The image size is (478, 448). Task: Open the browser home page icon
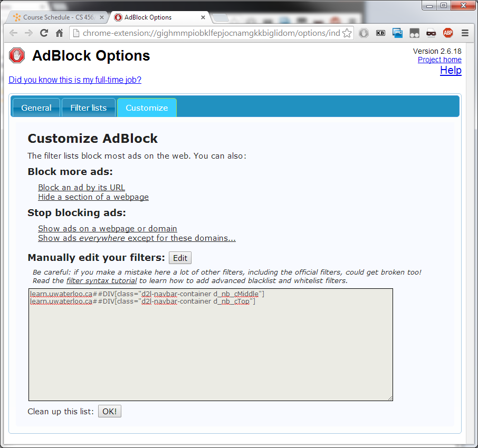point(60,33)
